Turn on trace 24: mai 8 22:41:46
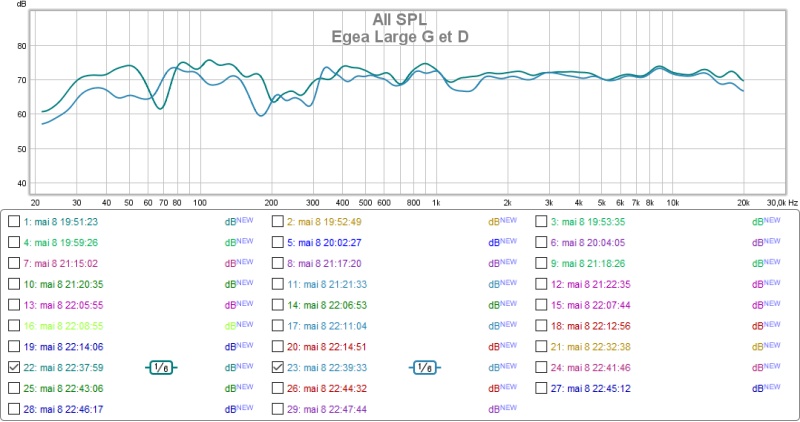The image size is (800, 422). pos(541,367)
